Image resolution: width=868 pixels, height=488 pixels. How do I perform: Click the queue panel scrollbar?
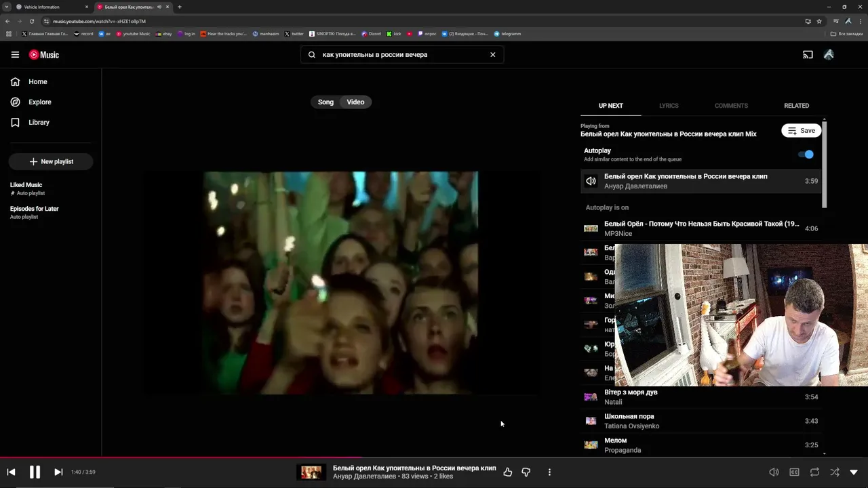[825, 164]
